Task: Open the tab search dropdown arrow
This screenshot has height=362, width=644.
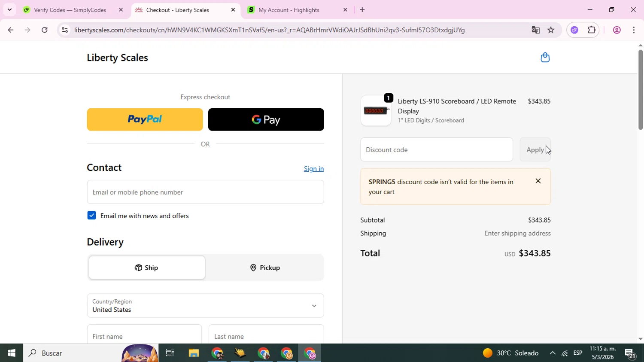Action: tap(9, 9)
